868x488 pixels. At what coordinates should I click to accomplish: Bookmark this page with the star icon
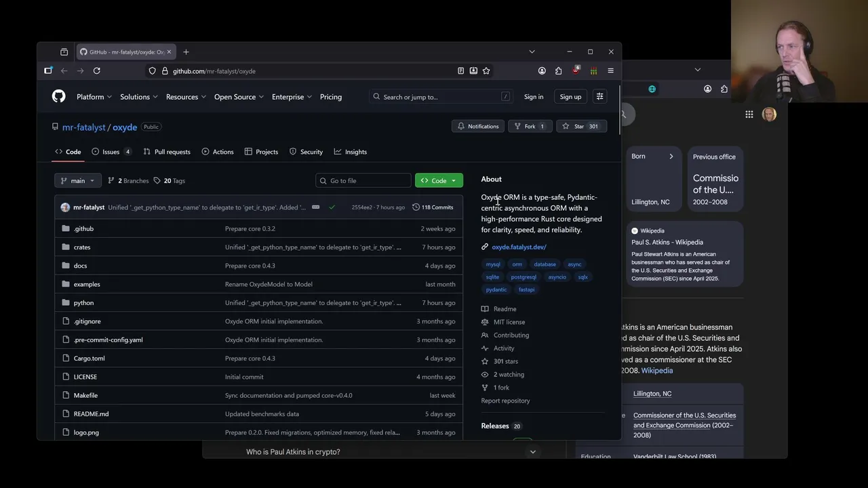pos(486,70)
